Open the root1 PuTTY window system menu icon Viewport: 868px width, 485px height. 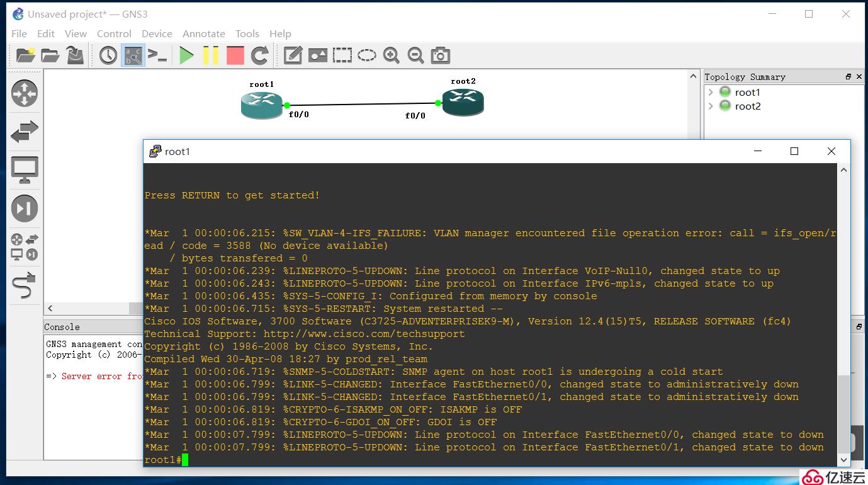tap(155, 151)
